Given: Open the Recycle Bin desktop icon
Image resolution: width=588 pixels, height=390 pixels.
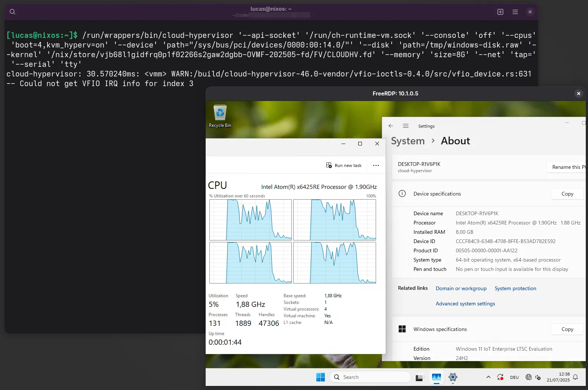Looking at the screenshot, I should (220, 117).
